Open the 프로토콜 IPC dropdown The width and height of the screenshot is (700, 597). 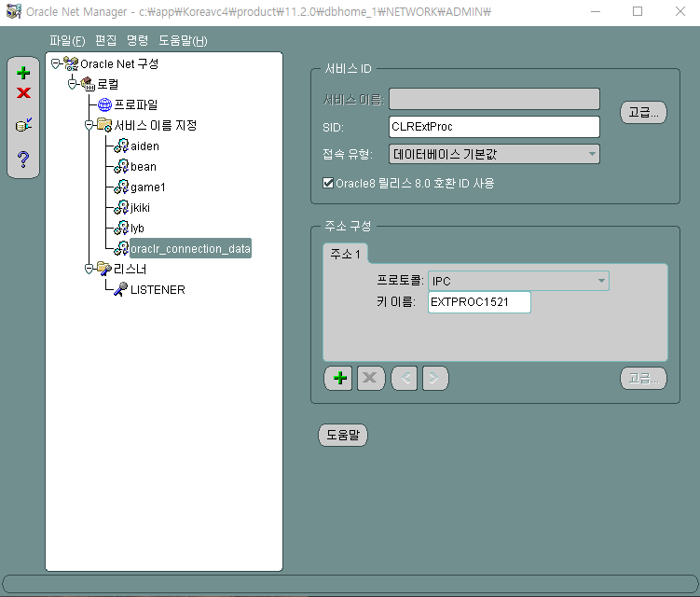(x=518, y=281)
